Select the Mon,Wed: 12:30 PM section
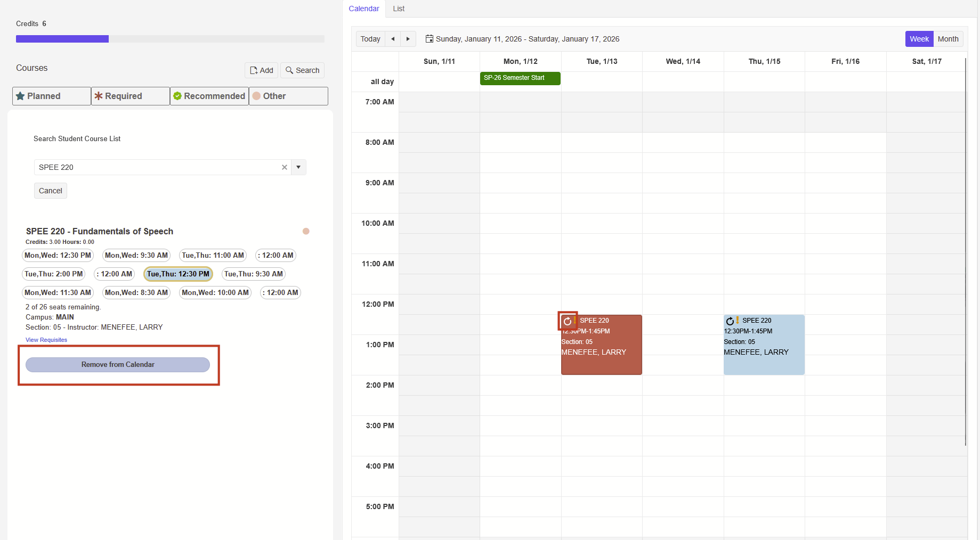This screenshot has width=980, height=540. (58, 256)
